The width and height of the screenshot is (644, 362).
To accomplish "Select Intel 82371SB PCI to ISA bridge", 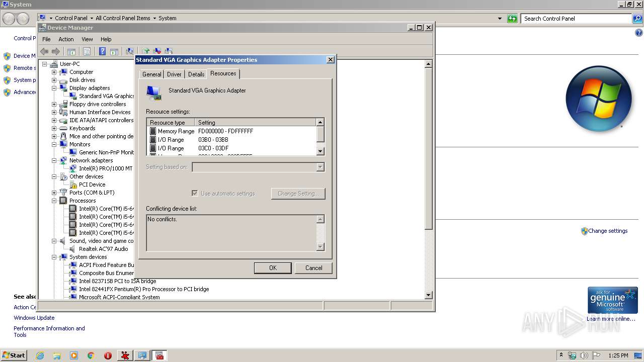I will [x=117, y=281].
